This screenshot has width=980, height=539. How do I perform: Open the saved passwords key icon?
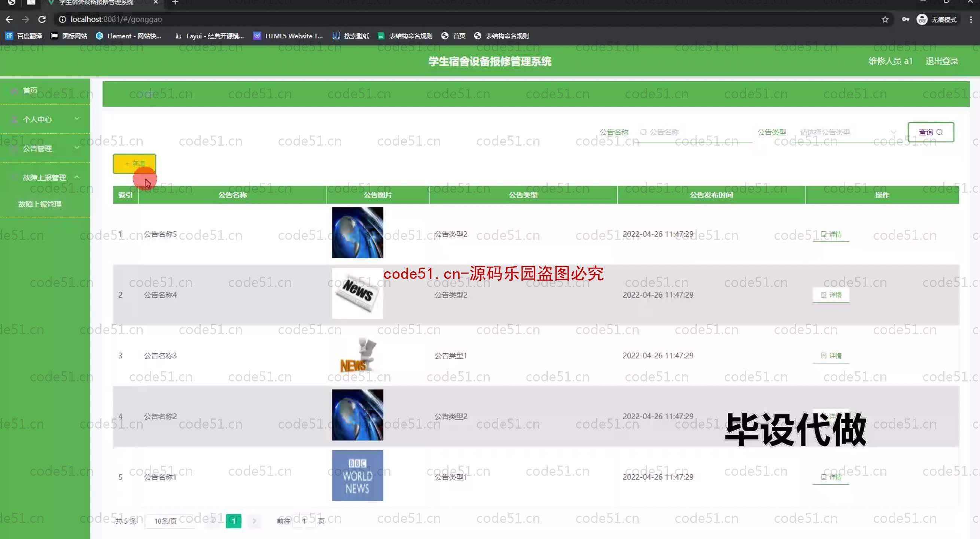[906, 19]
